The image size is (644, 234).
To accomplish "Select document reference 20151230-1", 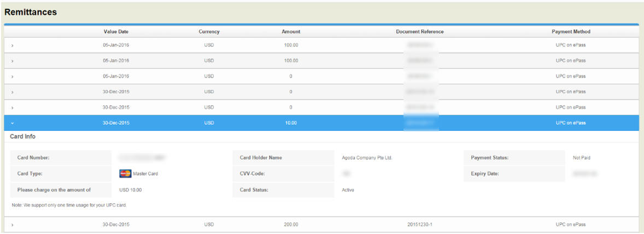I will tap(420, 225).
